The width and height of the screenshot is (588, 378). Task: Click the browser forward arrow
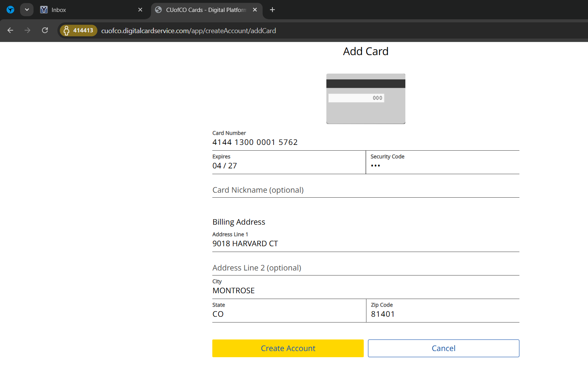tap(27, 30)
